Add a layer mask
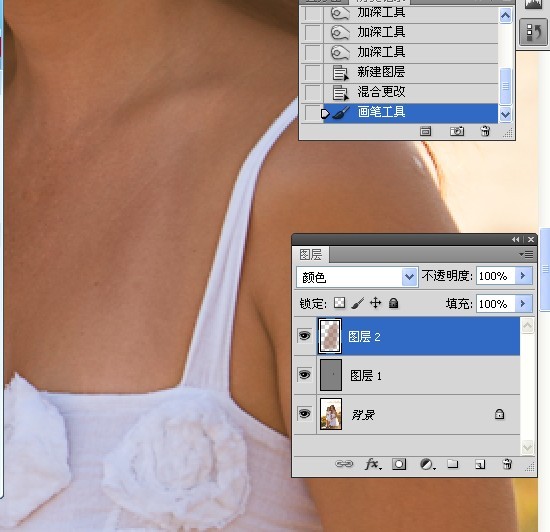550x532 pixels. click(399, 464)
